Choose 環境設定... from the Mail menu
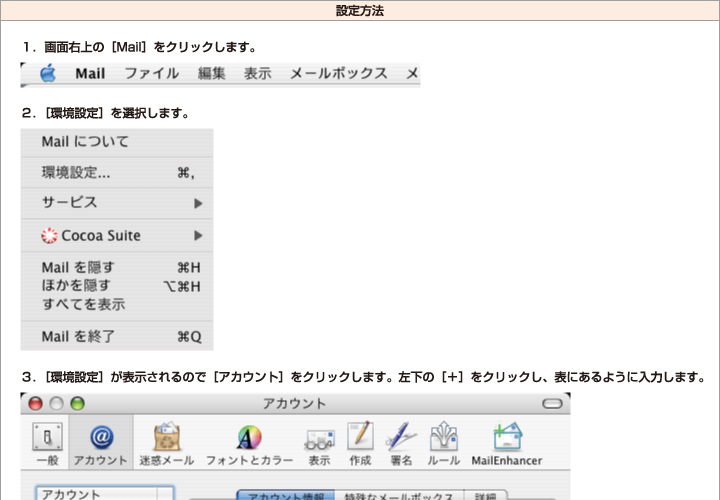This screenshot has width=720, height=500. point(117,173)
